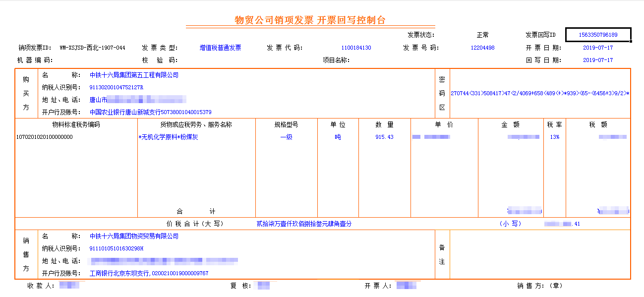Image resolution: width=644 pixels, height=297 pixels.
Task: Click the 项目名称 label
Action: point(336,60)
